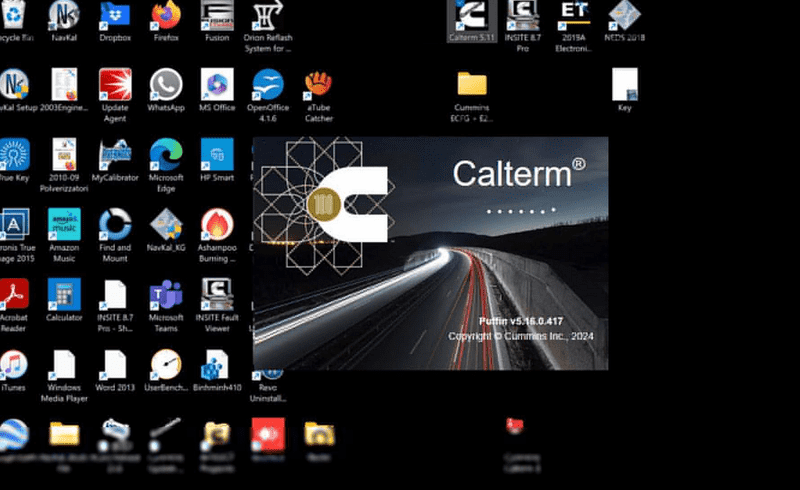Launch the NavKal desktop shortcut
This screenshot has height=490, width=800.
tap(64, 20)
